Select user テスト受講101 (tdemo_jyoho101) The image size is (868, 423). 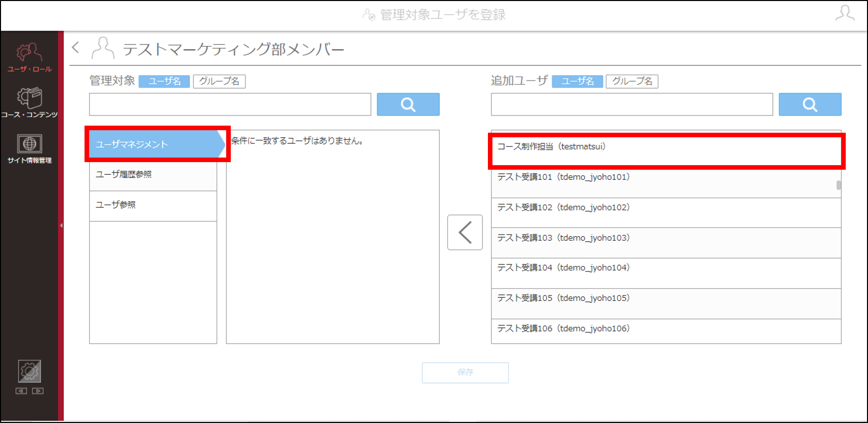point(666,182)
